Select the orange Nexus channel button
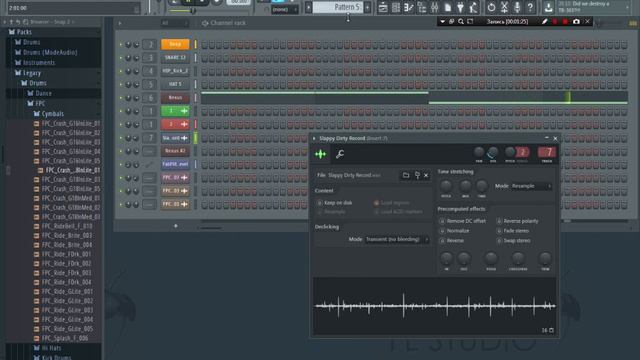This screenshot has width=640, height=360. tap(175, 44)
